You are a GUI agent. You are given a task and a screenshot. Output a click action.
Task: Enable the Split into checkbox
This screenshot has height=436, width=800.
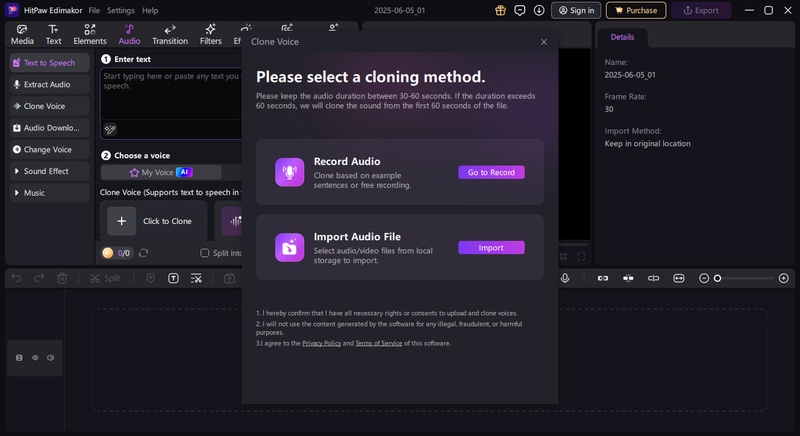coord(205,253)
